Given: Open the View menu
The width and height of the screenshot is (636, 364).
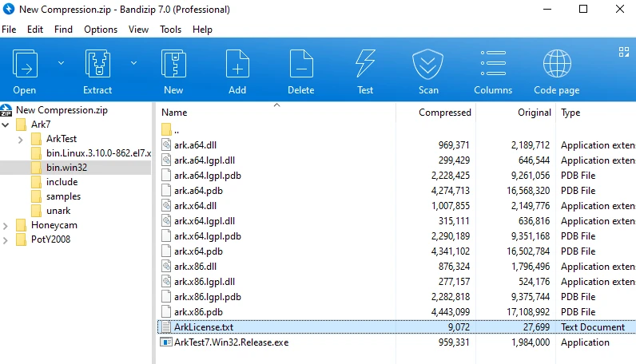Looking at the screenshot, I should click(138, 30).
